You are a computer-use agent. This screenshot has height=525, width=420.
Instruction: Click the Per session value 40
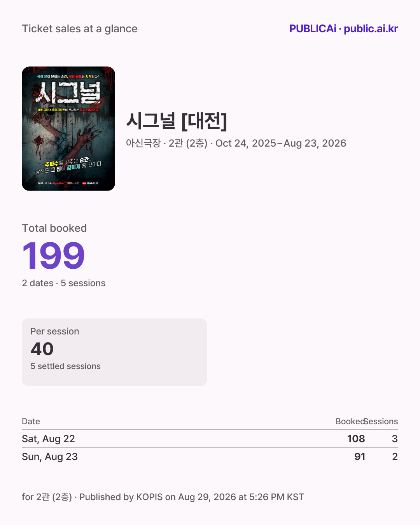pos(42,349)
